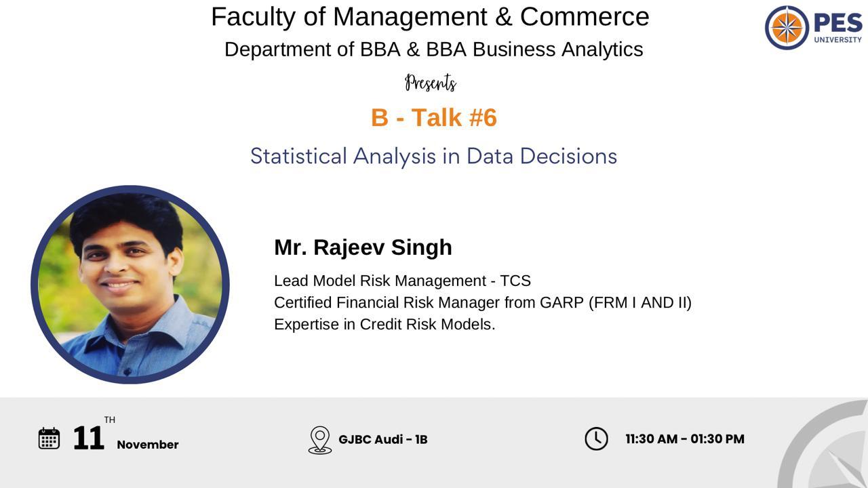Click the large '11' date number
Image resolution: width=868 pixels, height=488 pixels.
pyautogui.click(x=88, y=439)
